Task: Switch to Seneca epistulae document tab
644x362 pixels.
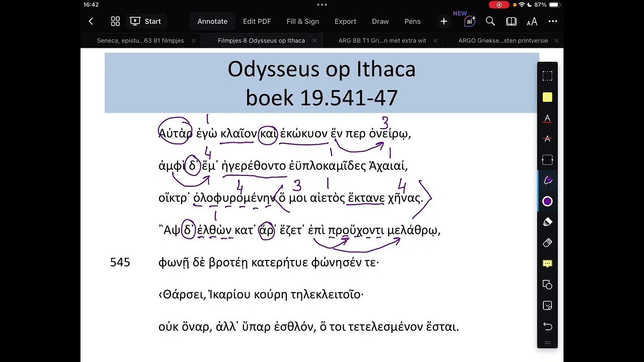Action: pos(140,41)
